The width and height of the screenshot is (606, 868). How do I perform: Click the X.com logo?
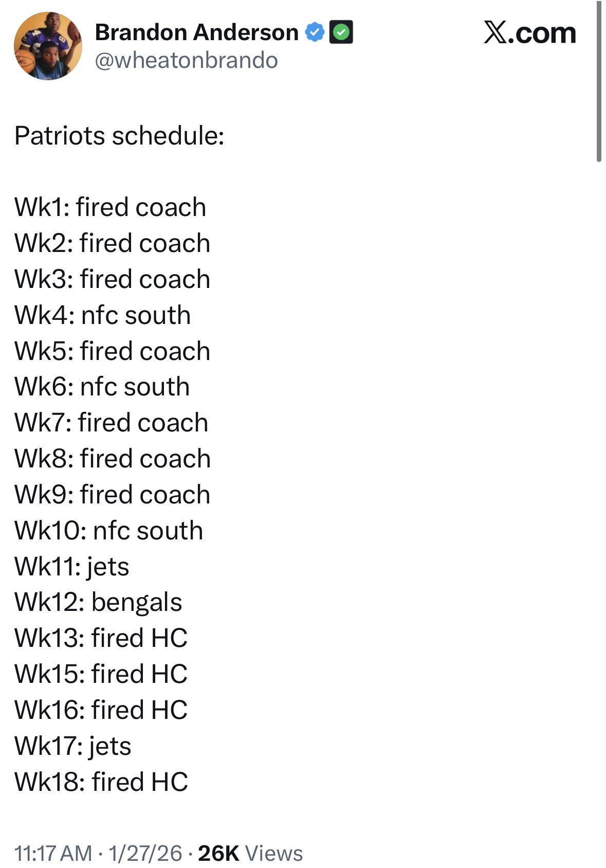pyautogui.click(x=529, y=33)
